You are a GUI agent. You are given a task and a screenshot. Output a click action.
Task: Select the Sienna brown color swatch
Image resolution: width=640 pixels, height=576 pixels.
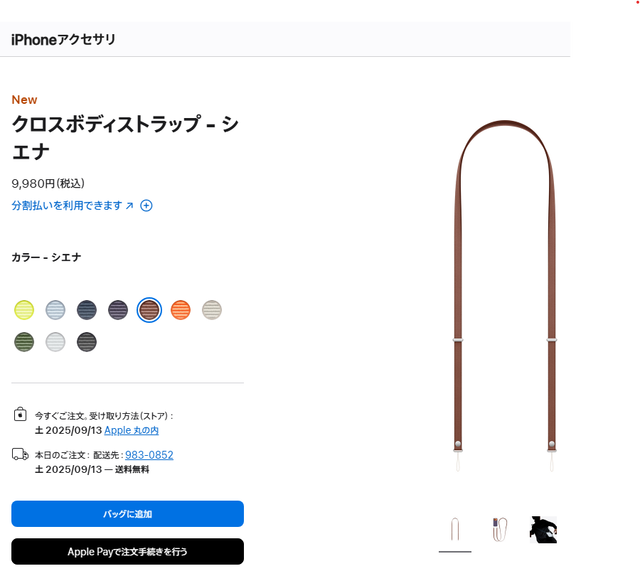pos(149,310)
